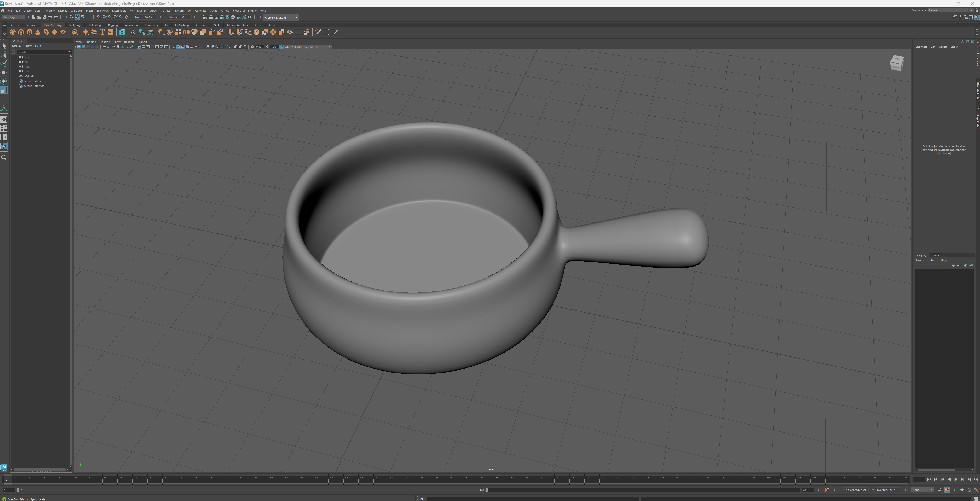Go to start of playback range

(x=929, y=479)
